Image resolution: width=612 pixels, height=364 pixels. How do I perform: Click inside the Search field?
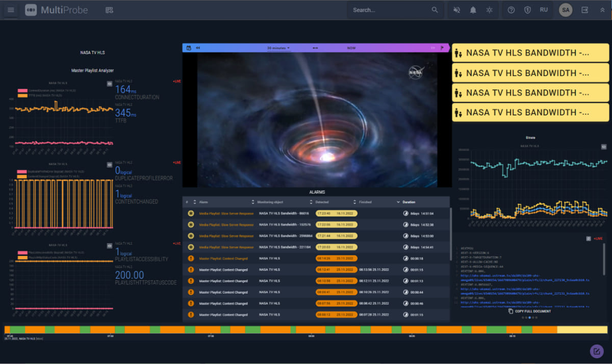[388, 10]
